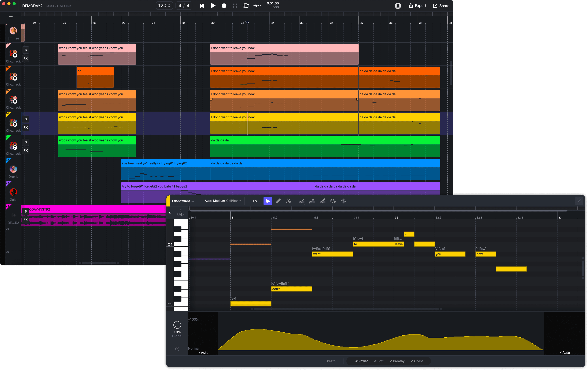Change the C Major key setting
588x370 pixels.
point(181,212)
